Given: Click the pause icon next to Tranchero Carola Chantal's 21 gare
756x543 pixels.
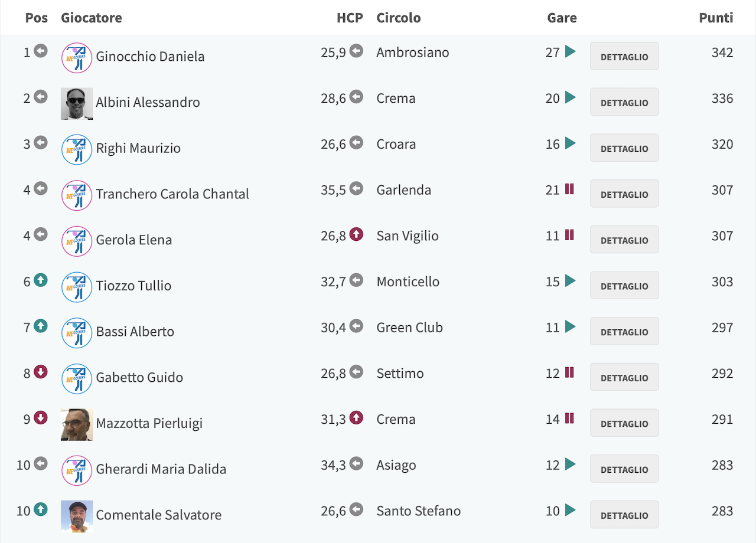Looking at the screenshot, I should click(x=569, y=189).
